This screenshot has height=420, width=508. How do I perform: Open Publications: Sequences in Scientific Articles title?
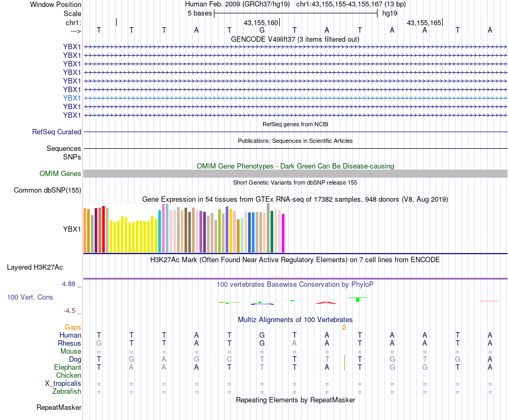click(x=295, y=141)
